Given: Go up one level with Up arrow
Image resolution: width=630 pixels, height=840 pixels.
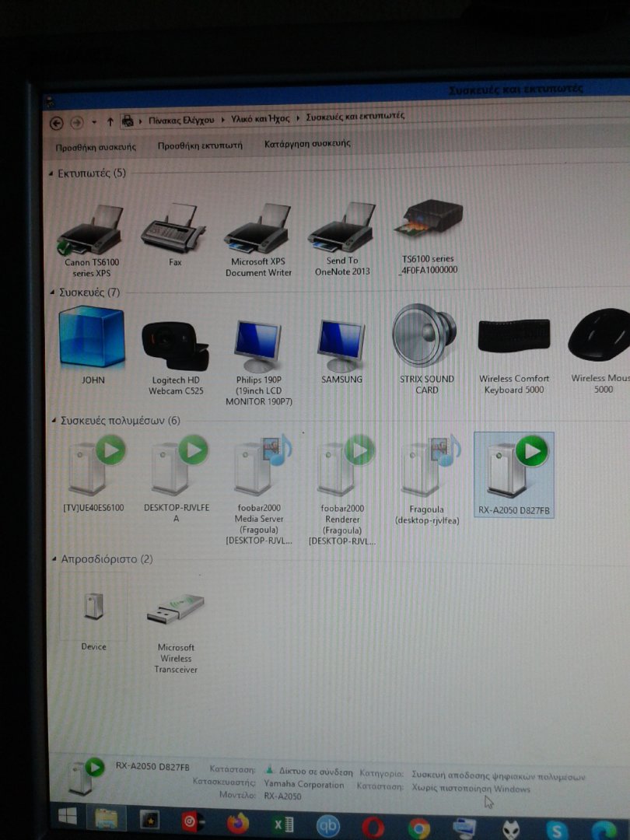Looking at the screenshot, I should click(110, 121).
